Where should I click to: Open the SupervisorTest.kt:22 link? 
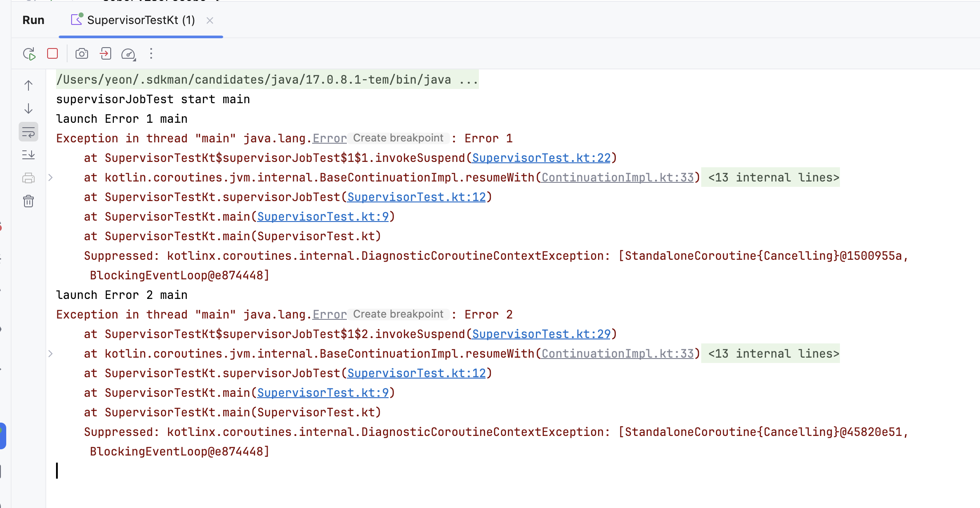(541, 158)
